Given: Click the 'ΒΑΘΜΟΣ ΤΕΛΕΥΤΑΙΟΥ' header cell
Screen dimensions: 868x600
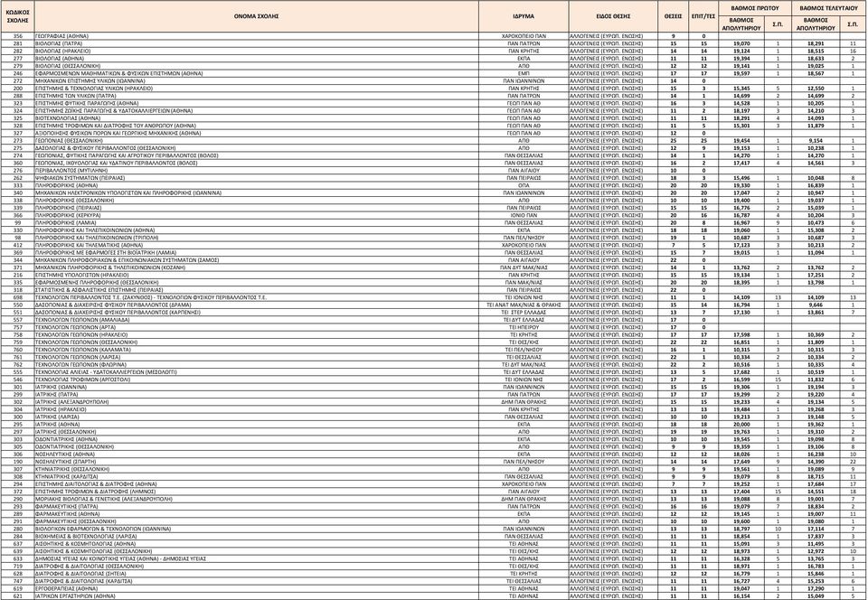Looking at the screenshot, I should (829, 8).
